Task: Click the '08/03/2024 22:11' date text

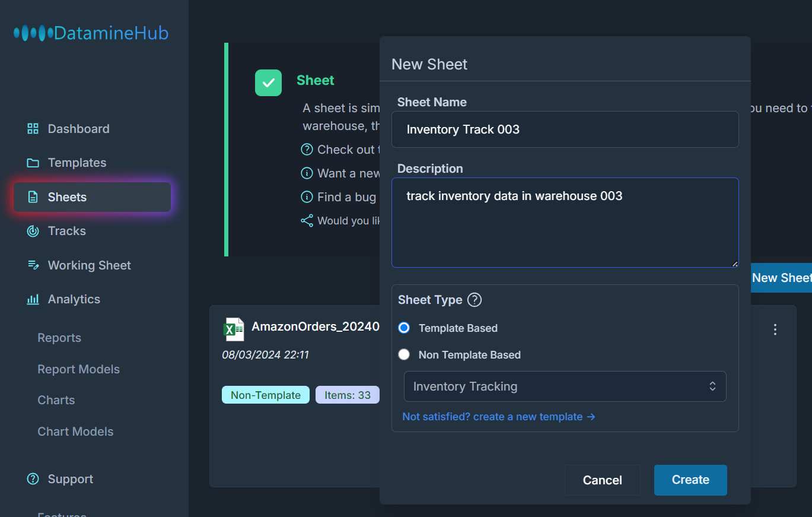Action: point(265,355)
